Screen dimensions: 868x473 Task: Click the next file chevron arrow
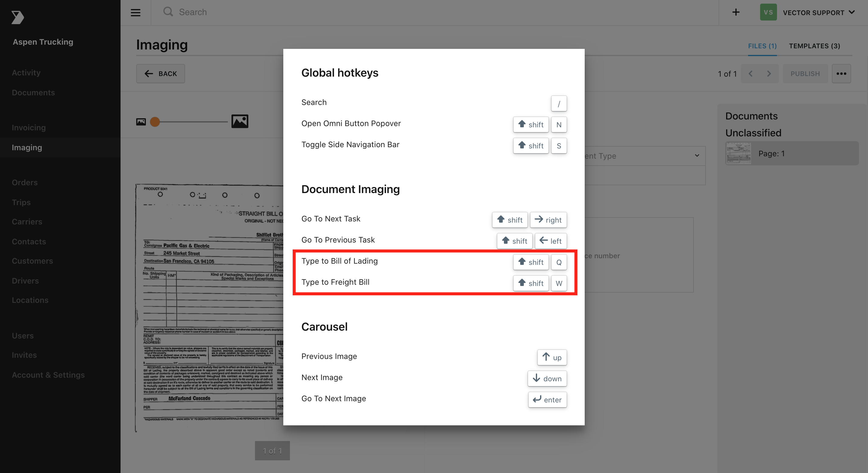coord(769,74)
